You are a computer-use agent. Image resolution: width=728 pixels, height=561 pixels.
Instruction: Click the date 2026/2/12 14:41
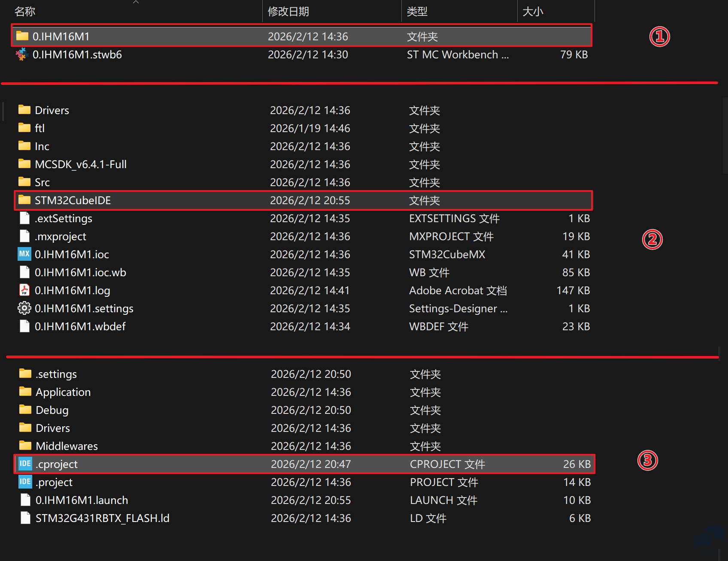[x=309, y=290]
